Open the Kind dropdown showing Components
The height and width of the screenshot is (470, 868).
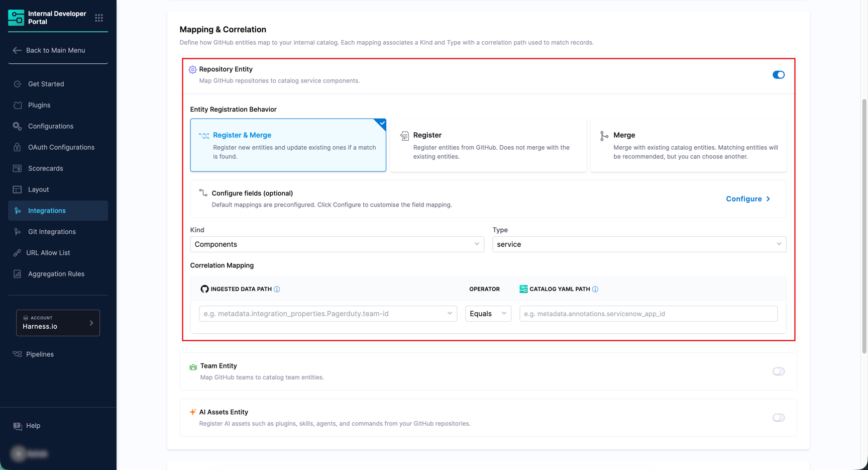pyautogui.click(x=337, y=244)
